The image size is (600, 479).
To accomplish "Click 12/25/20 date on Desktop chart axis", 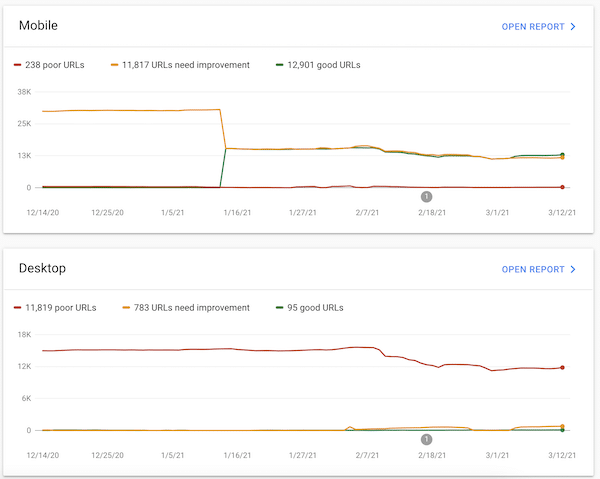I will coord(108,455).
